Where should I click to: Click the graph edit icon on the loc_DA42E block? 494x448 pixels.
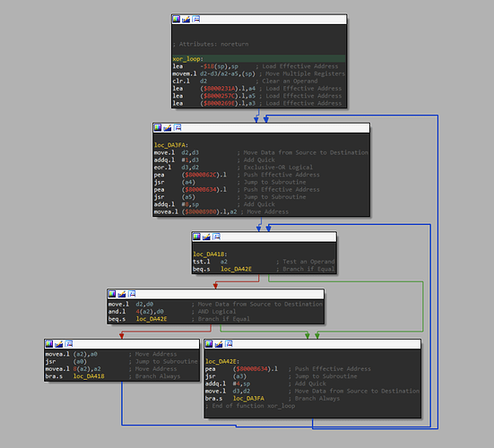(x=219, y=344)
